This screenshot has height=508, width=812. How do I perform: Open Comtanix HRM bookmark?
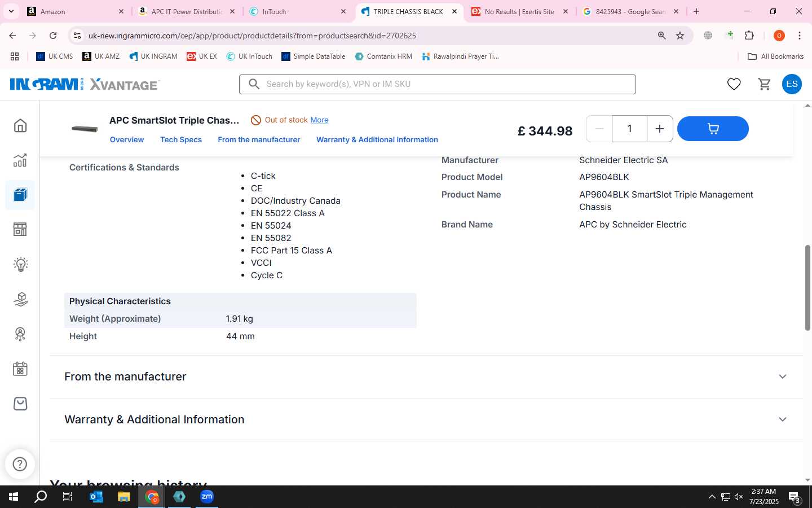[383, 56]
